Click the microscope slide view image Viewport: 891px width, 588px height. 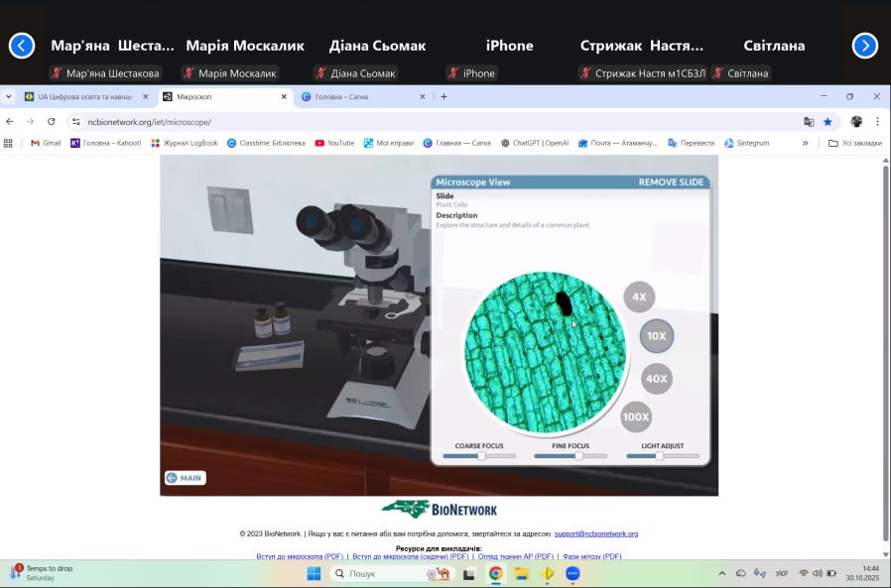click(x=545, y=352)
